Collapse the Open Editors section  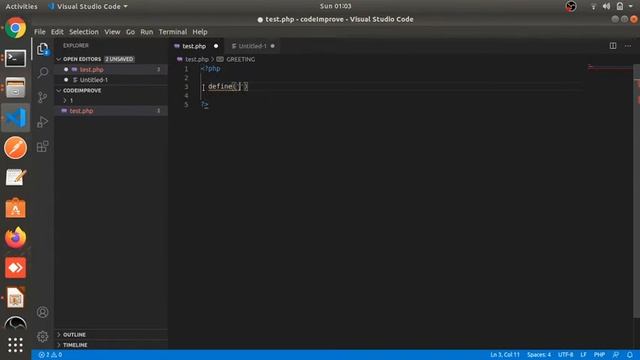coord(59,59)
